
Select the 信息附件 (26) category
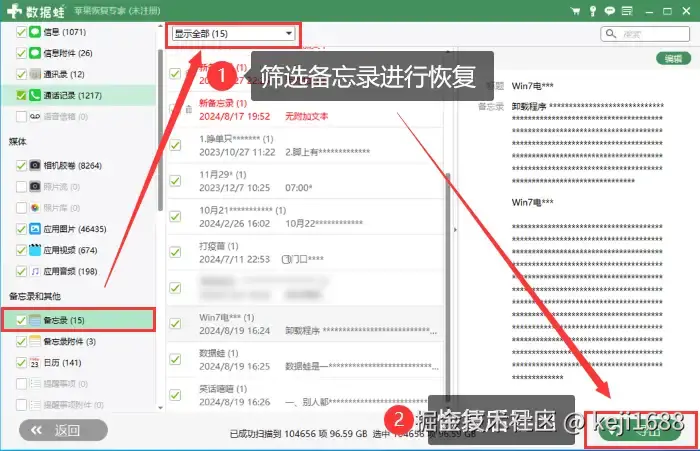[79, 53]
